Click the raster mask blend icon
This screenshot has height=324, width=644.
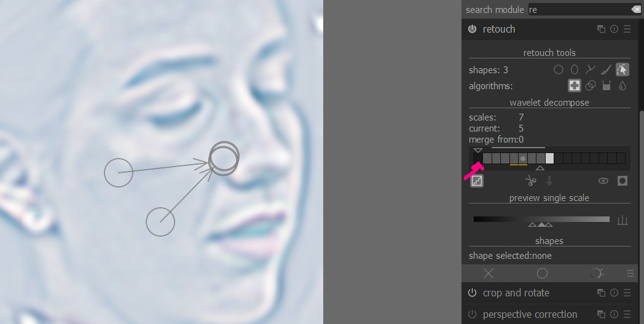tap(596, 273)
